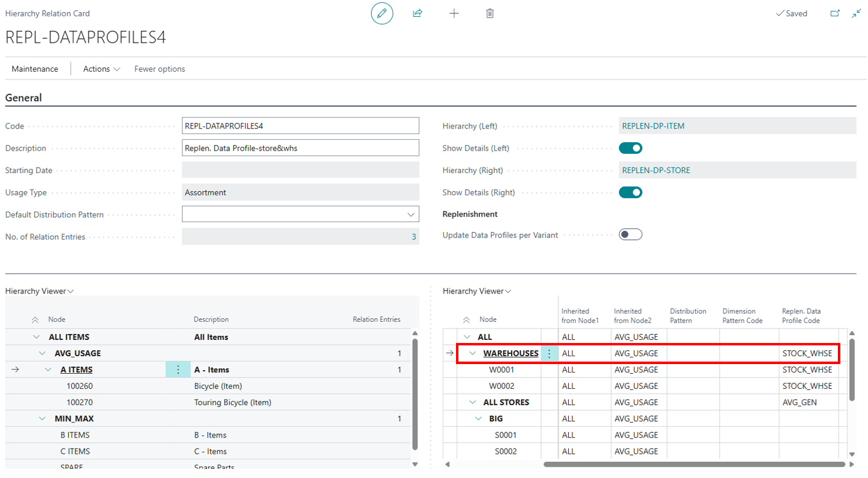Screen dimensions: 868x478
Task: Enable Update Data Profiles per Variant
Action: coord(630,234)
